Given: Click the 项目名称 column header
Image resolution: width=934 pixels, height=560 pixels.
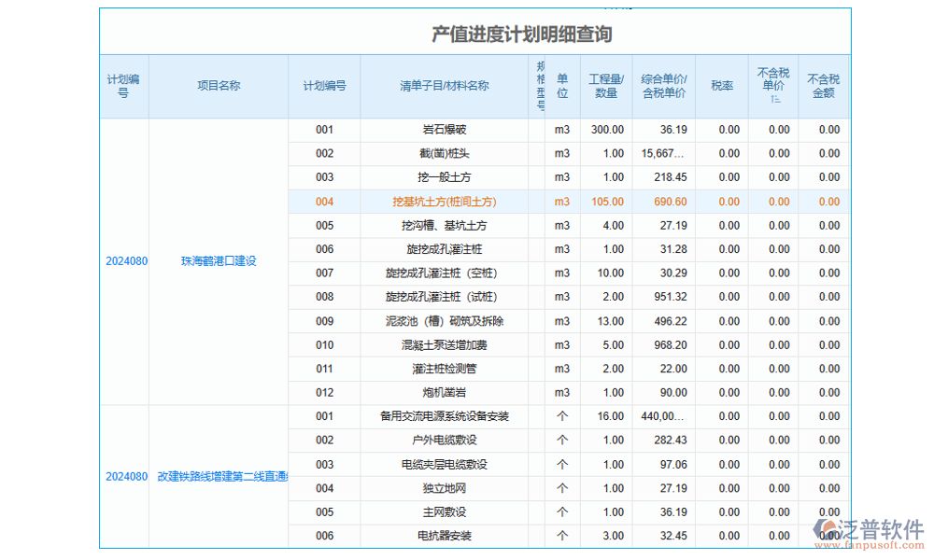Looking at the screenshot, I should (x=219, y=86).
